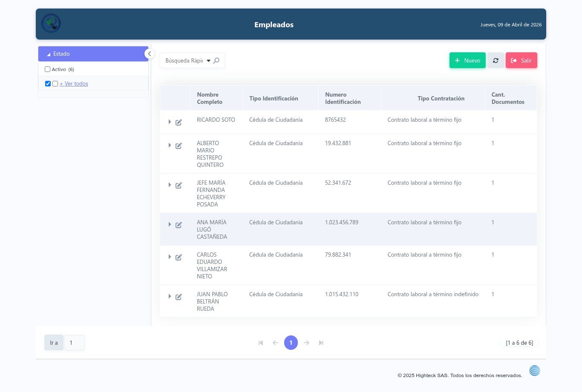
Task: Go to the next page arrow
Action: [306, 343]
